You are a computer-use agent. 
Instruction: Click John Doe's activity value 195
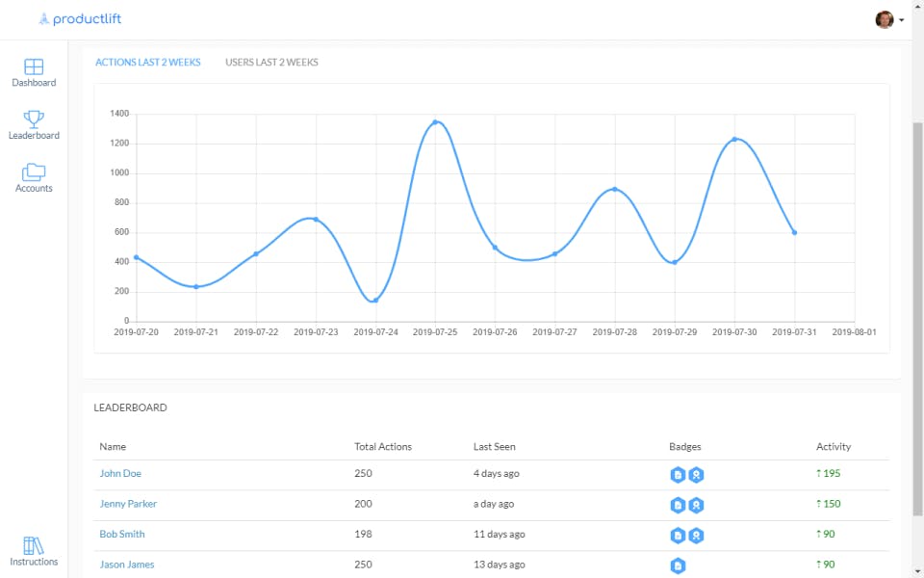[x=829, y=473]
